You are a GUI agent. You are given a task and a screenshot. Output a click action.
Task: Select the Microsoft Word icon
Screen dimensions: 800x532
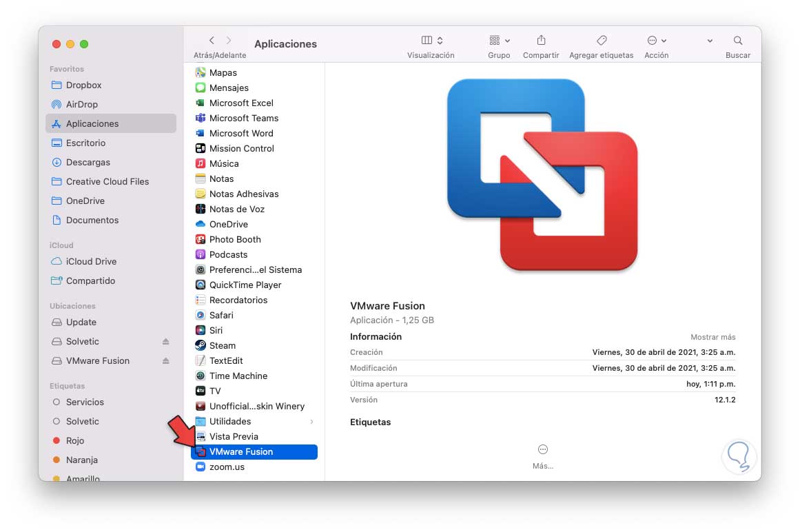pos(201,133)
